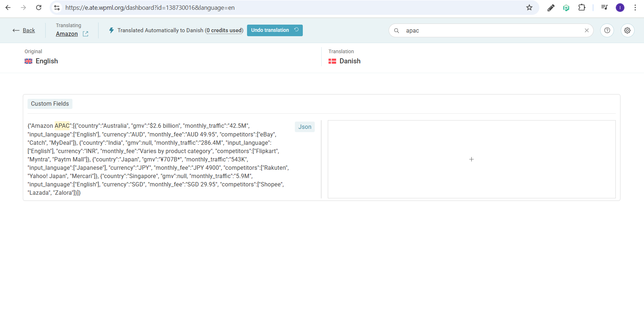The height and width of the screenshot is (329, 644).
Task: Open the Chrome three-dot menu
Action: (635, 8)
